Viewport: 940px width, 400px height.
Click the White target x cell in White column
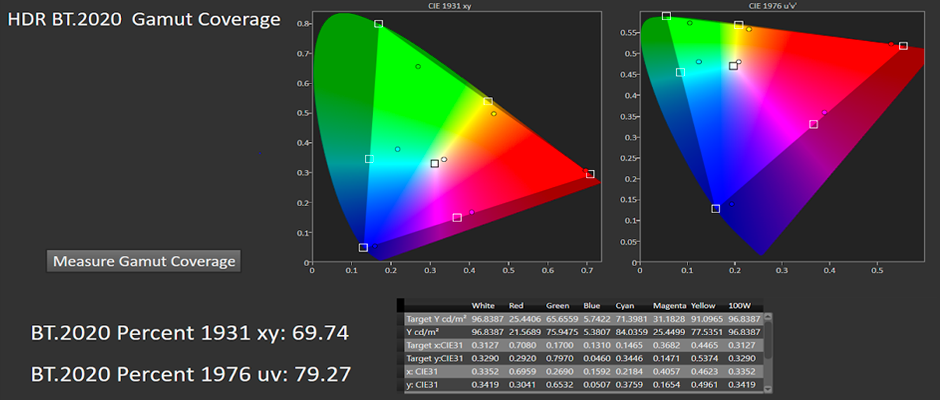(485, 345)
